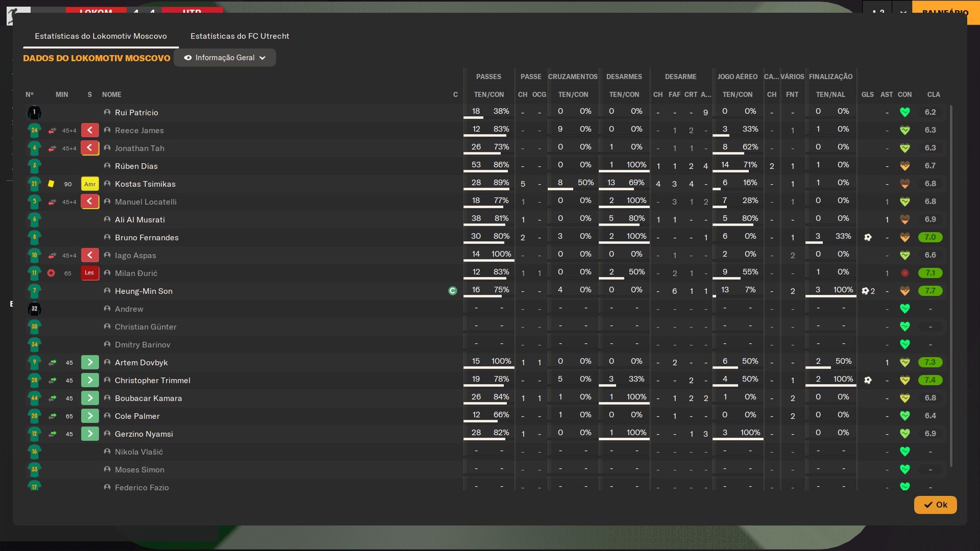Confirm with the Ok button
The image size is (980, 551).
point(935,505)
